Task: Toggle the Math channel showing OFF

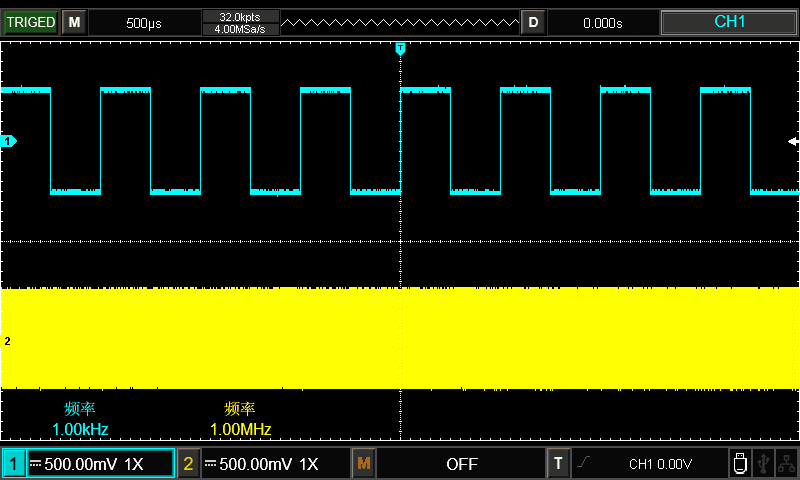Action: pos(460,464)
